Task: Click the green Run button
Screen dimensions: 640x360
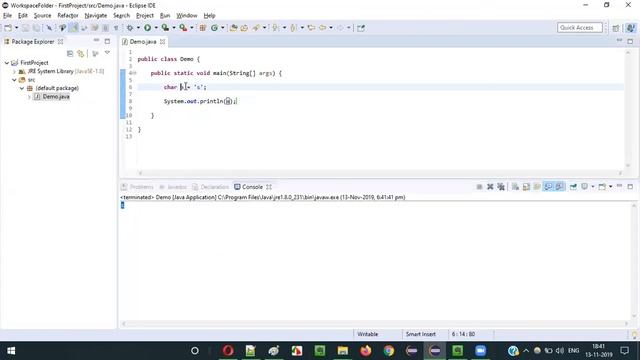Action: click(x=147, y=28)
